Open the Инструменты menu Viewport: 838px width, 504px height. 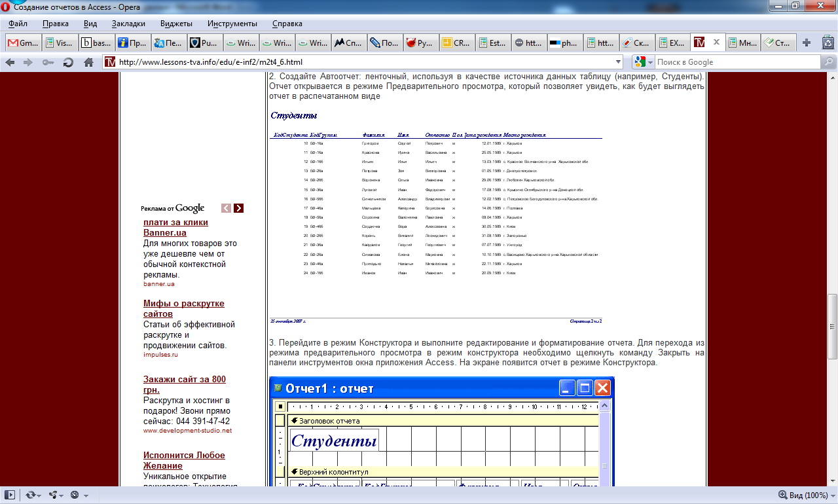(x=232, y=24)
